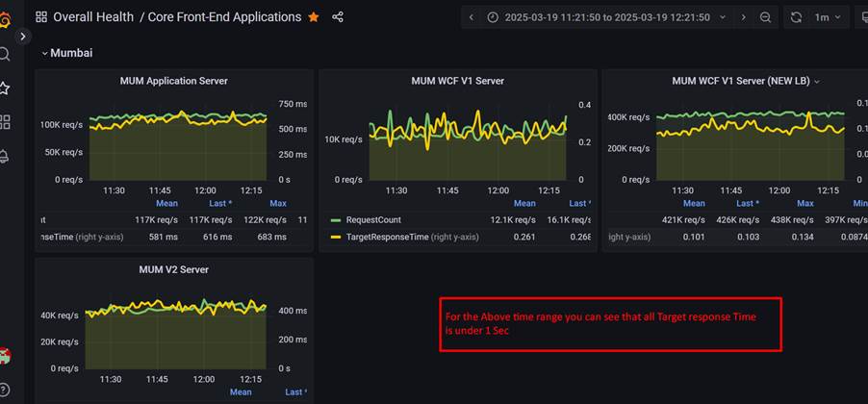
Task: Open the 1m refresh interval dropdown
Action: (829, 17)
